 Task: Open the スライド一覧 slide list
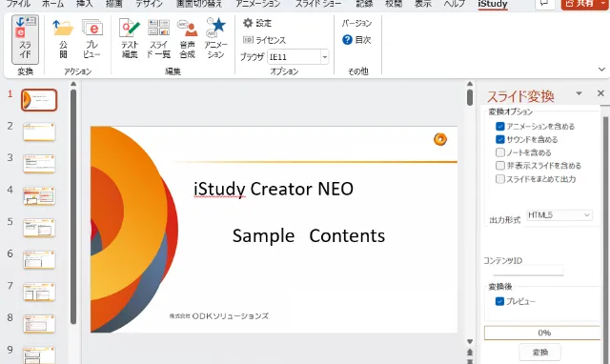point(158,39)
